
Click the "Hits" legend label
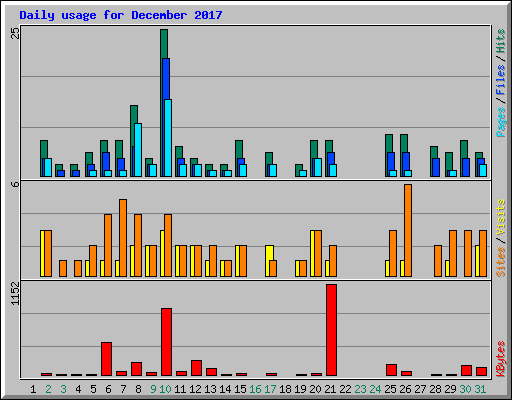500,41
